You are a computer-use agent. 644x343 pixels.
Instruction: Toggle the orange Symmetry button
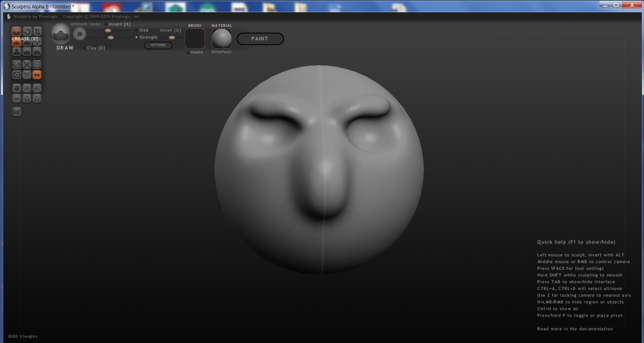[x=37, y=75]
